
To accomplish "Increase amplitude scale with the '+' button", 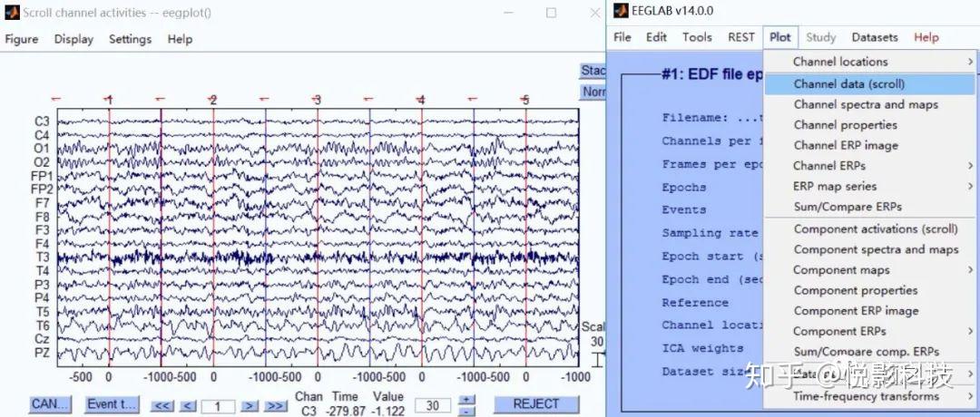I will pyautogui.click(x=466, y=400).
